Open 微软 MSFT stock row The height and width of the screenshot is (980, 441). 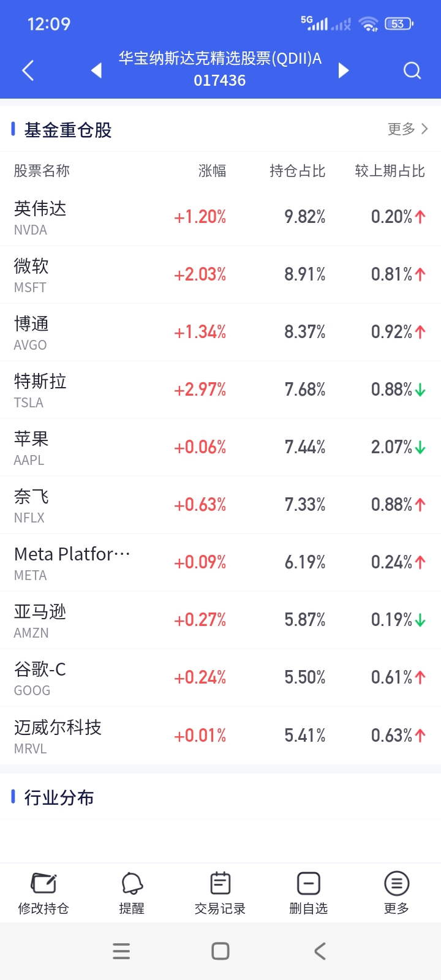(221, 274)
